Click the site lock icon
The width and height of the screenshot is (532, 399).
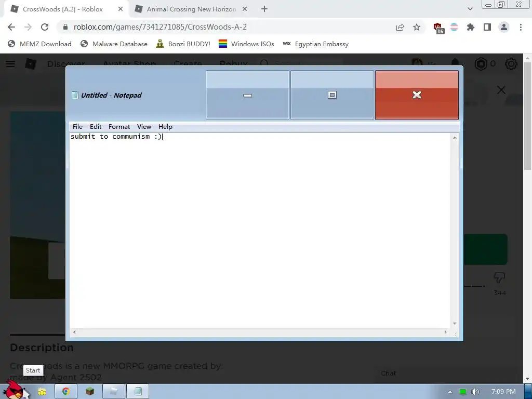(65, 27)
